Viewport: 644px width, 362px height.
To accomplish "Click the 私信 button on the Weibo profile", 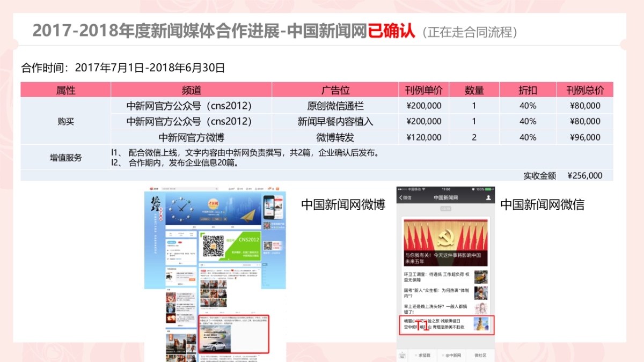I will click(216, 219).
